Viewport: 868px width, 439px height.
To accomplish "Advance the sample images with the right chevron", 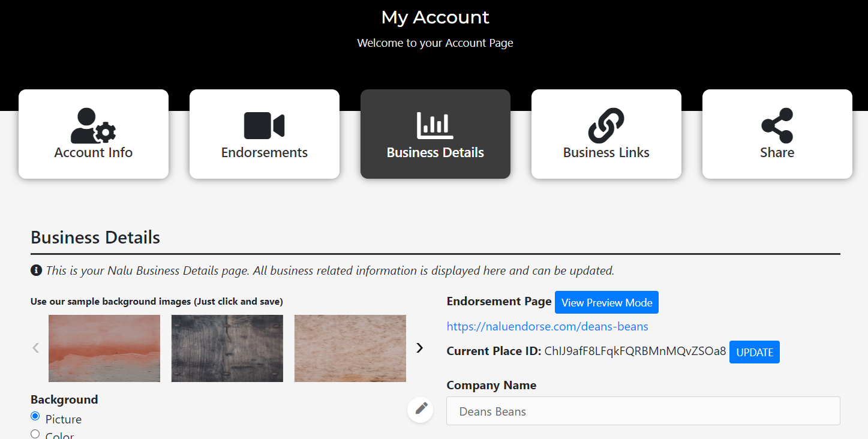I will (419, 347).
